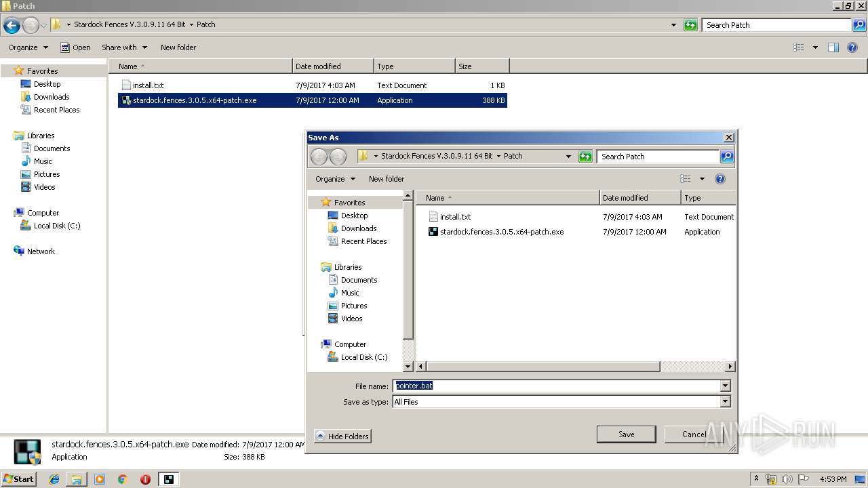Open Organize menu in Save As dialog
Image resolution: width=868 pixels, height=488 pixels.
pos(335,179)
